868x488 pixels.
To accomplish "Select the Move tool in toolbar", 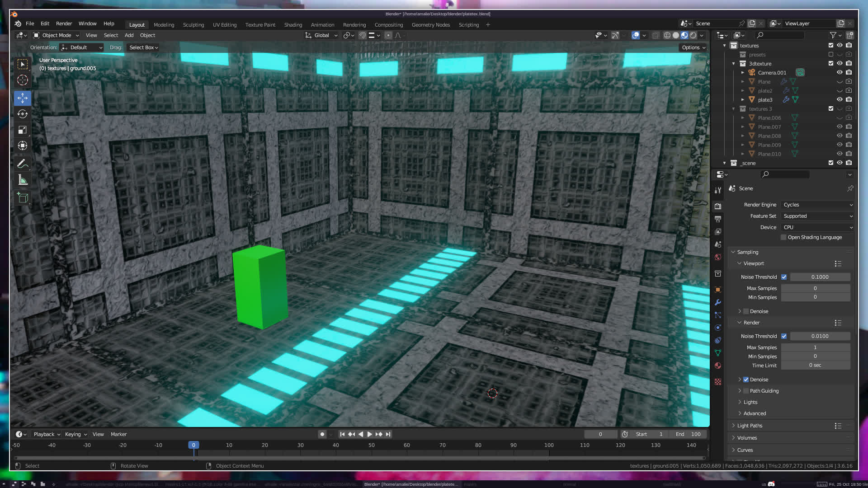I will [x=23, y=98].
